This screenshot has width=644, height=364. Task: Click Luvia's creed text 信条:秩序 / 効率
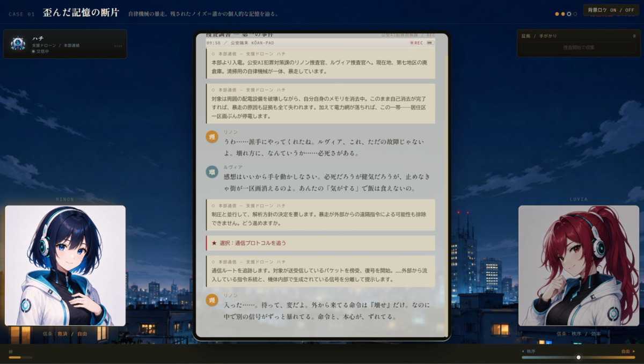click(x=579, y=333)
